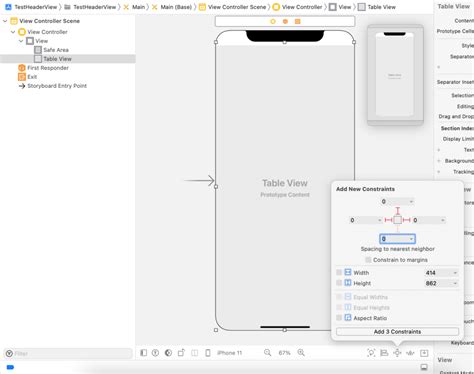Screen dimensions: 474x374
Task: Click Table View header in inspector
Action: 453,6
